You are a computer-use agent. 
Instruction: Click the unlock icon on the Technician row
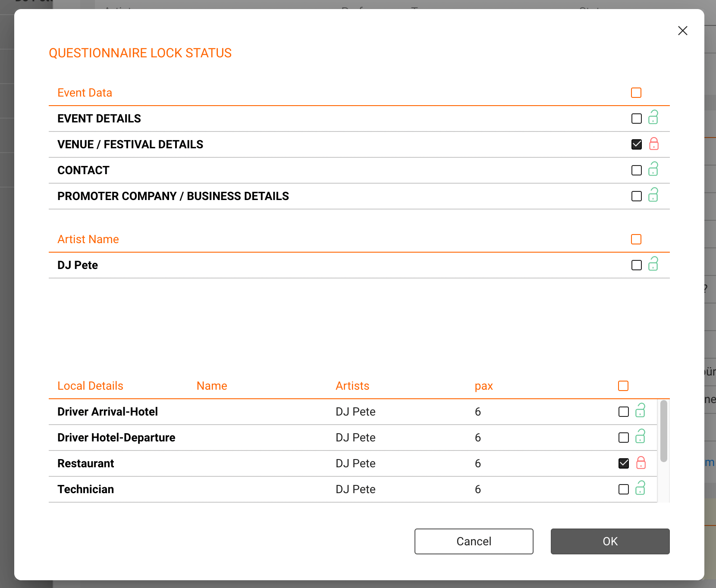click(x=640, y=489)
